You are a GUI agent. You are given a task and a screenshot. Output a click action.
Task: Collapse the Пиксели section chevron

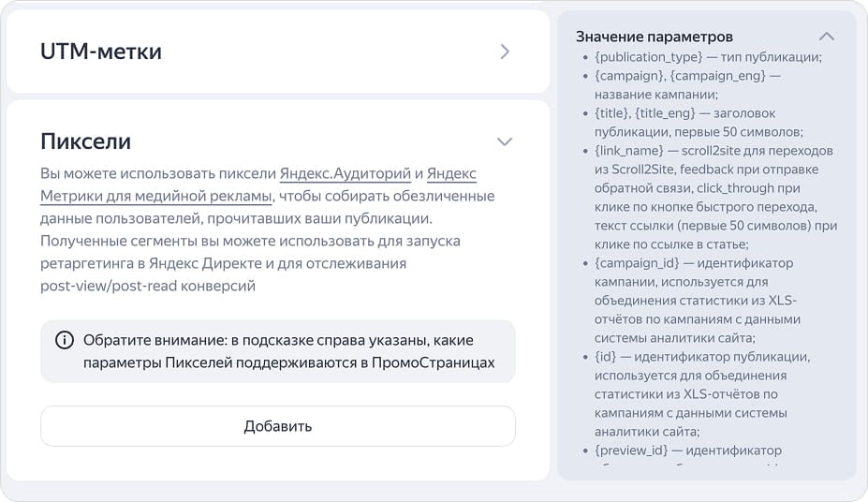pyautogui.click(x=505, y=141)
